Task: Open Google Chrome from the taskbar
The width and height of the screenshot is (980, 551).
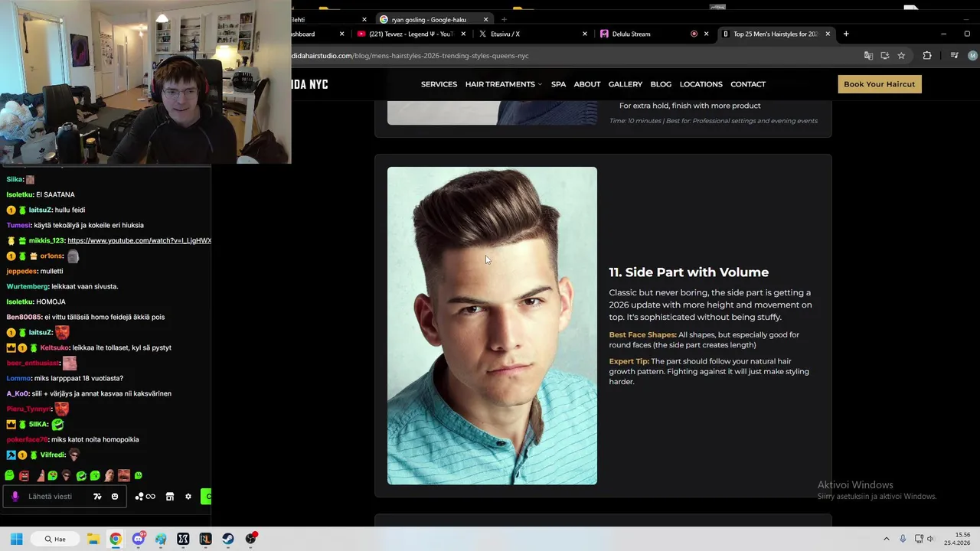Action: pyautogui.click(x=115, y=539)
